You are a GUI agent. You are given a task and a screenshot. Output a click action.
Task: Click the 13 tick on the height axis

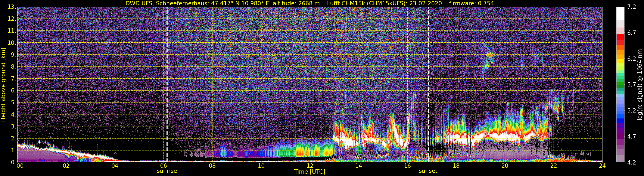[x=11, y=7]
